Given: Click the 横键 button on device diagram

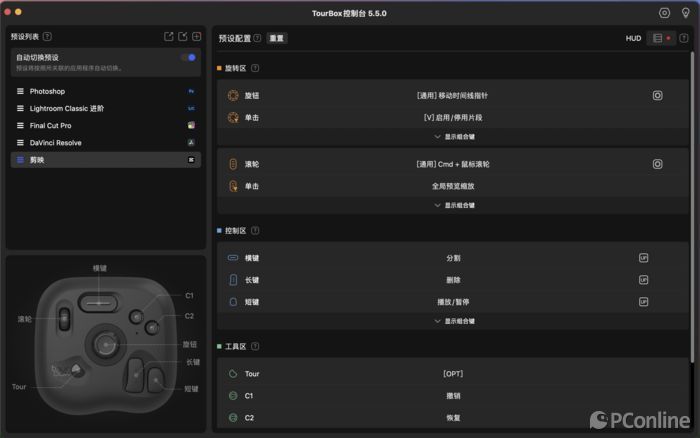Looking at the screenshot, I should click(99, 303).
